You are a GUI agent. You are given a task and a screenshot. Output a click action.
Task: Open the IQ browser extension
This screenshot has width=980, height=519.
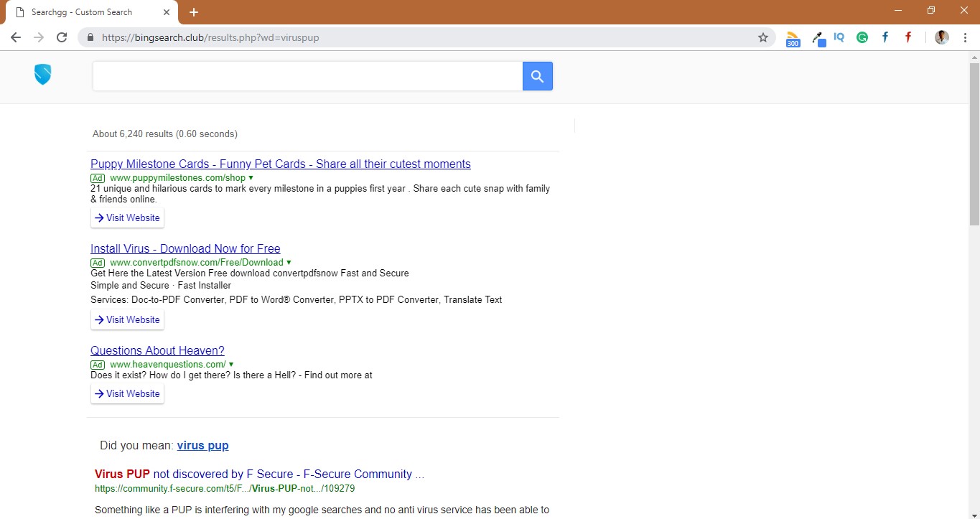839,37
